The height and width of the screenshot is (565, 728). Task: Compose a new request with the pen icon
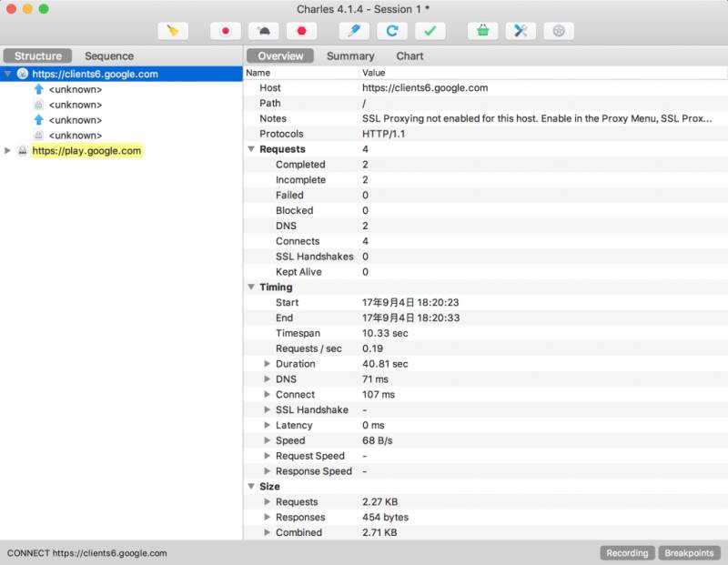click(354, 31)
